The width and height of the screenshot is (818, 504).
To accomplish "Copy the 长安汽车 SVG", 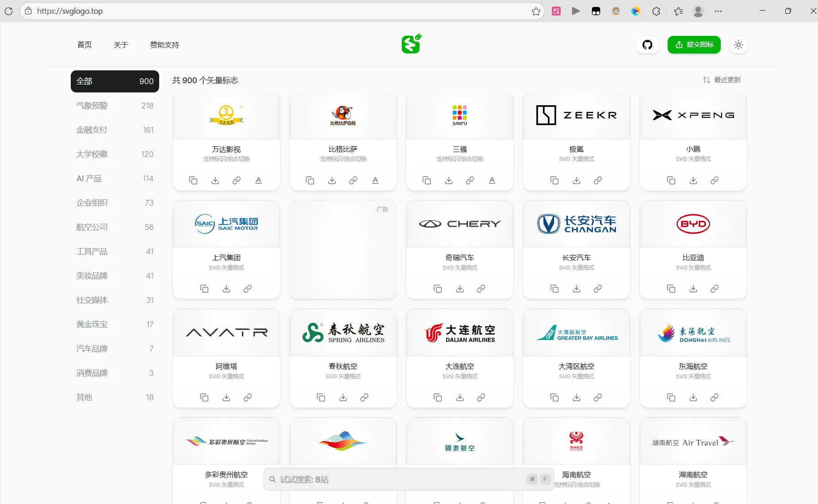I will tap(554, 289).
